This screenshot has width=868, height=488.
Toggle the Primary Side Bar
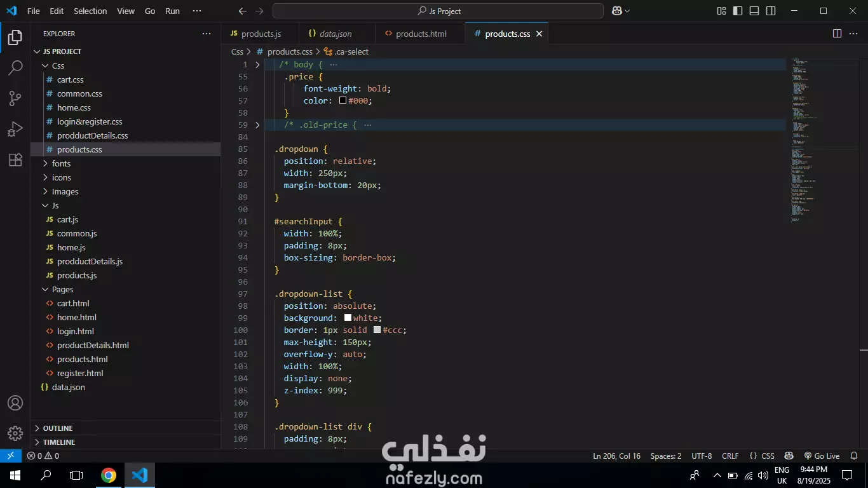tap(738, 11)
